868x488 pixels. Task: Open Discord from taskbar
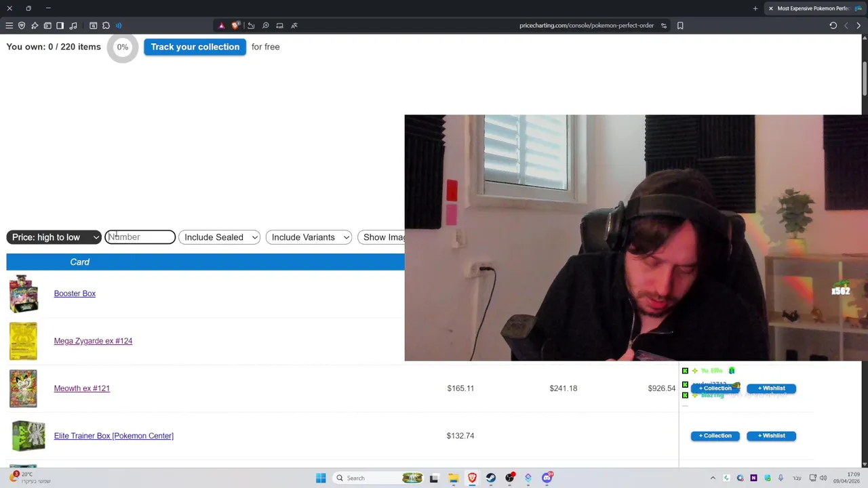coord(547,478)
